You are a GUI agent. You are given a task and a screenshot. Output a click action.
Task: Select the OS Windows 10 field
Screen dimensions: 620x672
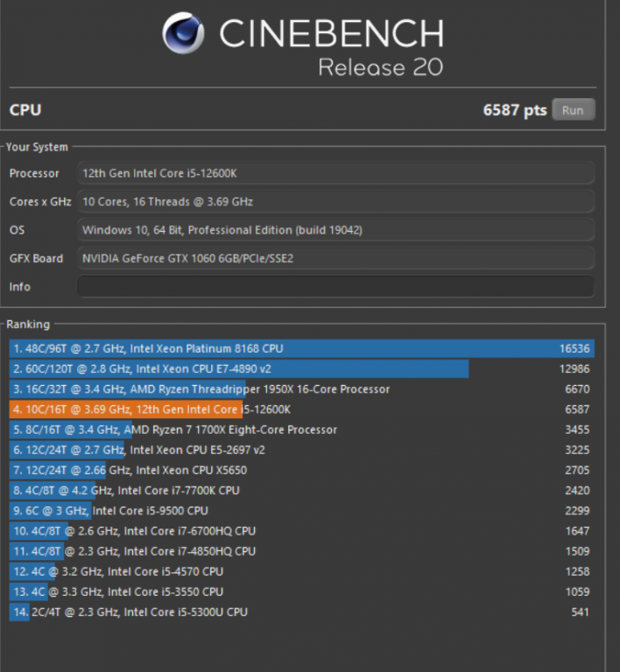coord(335,230)
